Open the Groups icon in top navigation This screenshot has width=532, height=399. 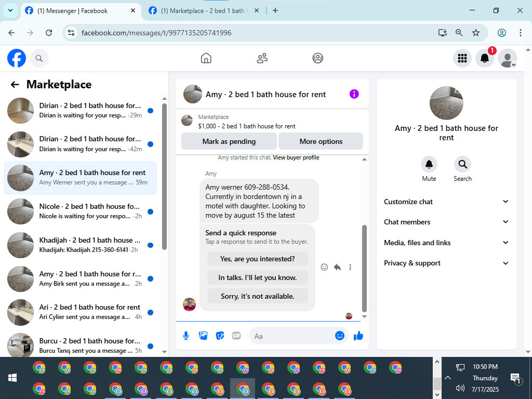pos(317,58)
